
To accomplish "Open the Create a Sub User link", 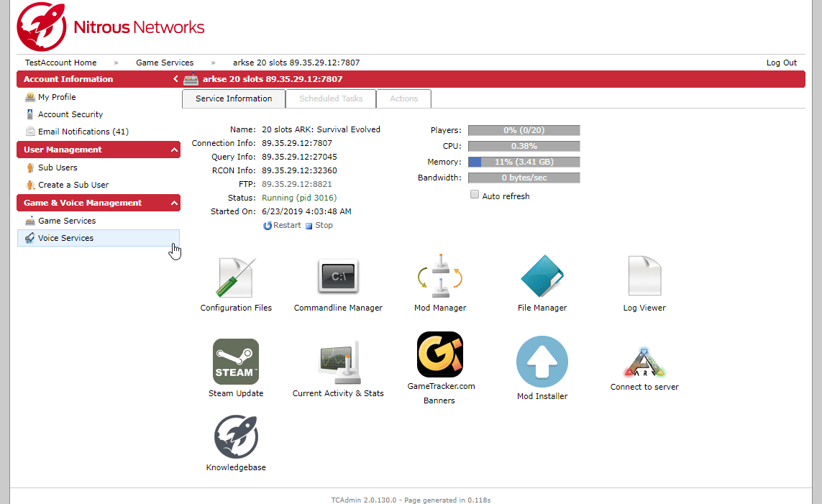I will [x=73, y=185].
